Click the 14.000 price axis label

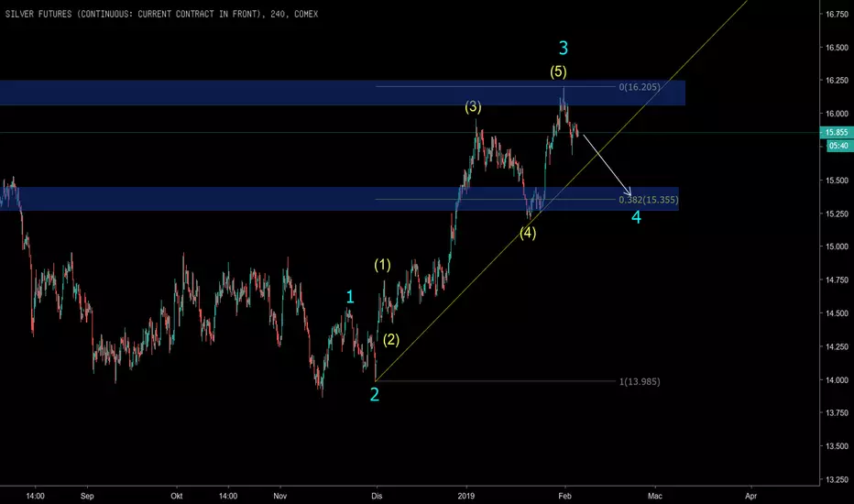[837, 379]
